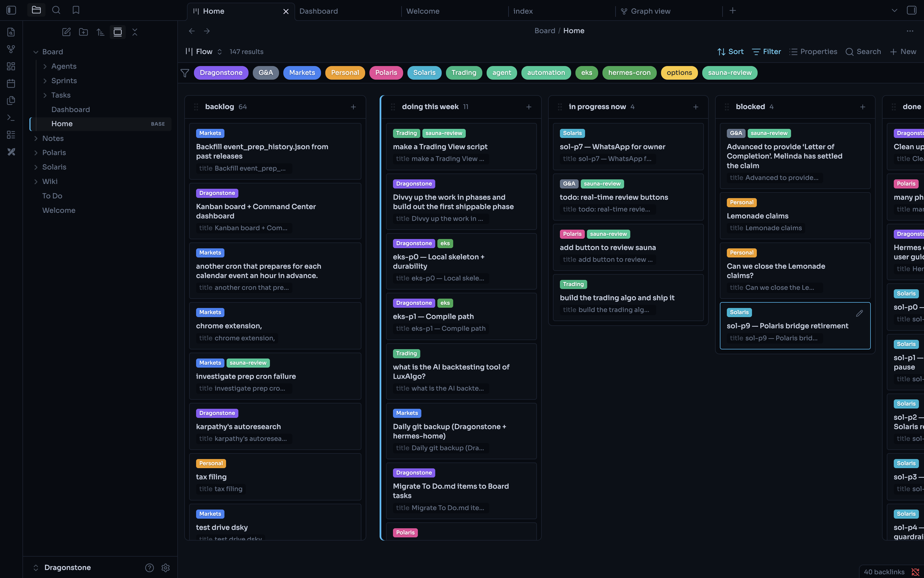Image resolution: width=924 pixels, height=578 pixels.
Task: Open the Dragonstone vault switcher
Action: pyautogui.click(x=63, y=568)
